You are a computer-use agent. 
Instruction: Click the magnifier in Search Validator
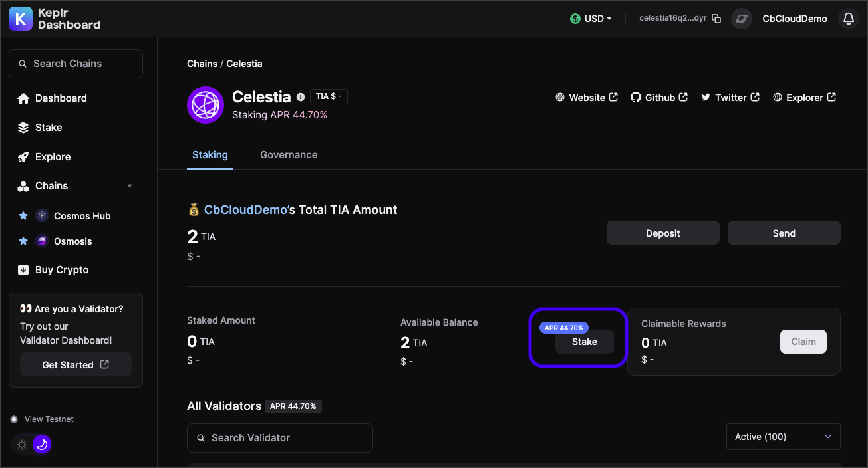click(x=201, y=438)
